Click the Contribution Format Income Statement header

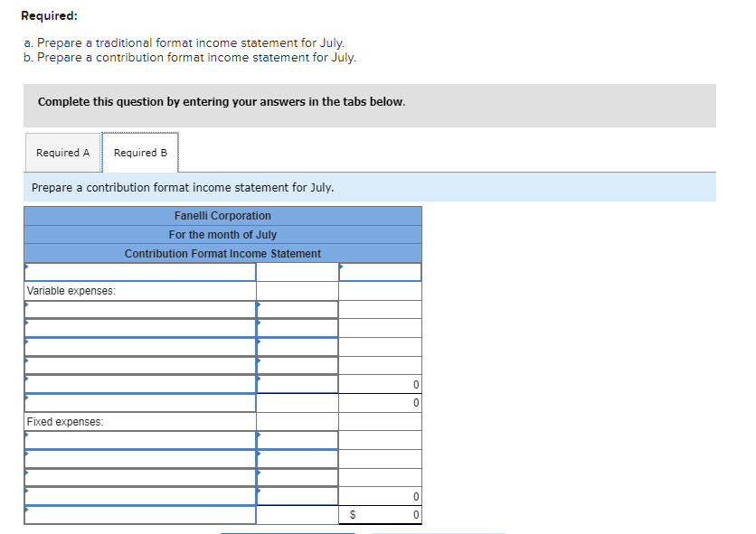click(x=222, y=254)
